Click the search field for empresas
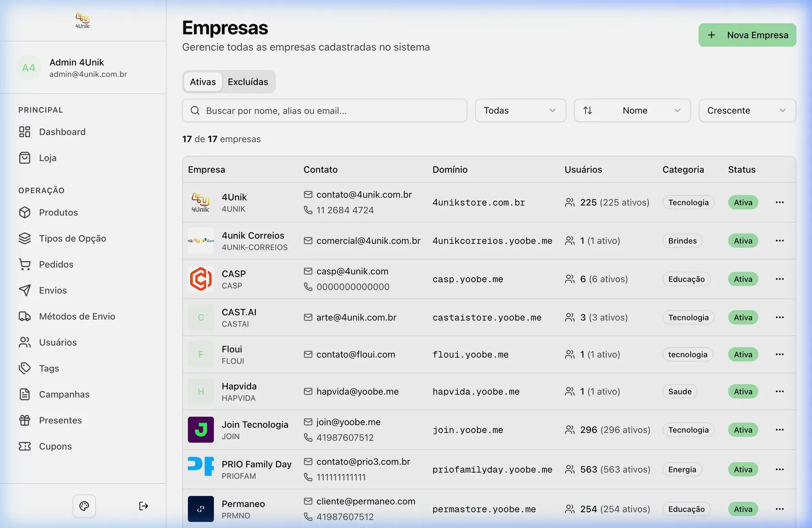 click(x=325, y=111)
